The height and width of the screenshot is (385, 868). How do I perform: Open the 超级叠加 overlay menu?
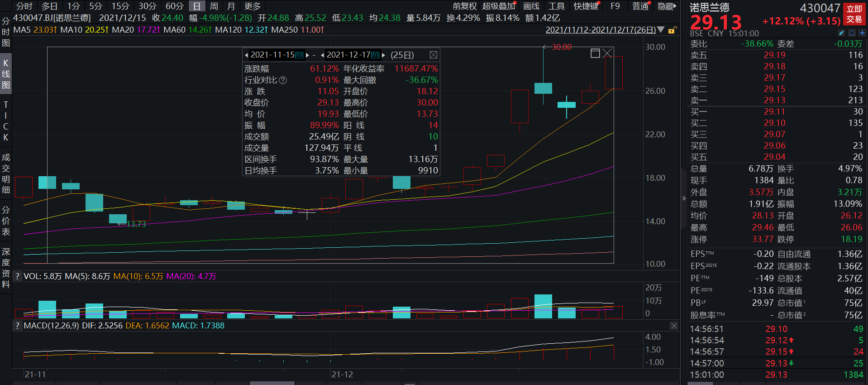coord(499,6)
